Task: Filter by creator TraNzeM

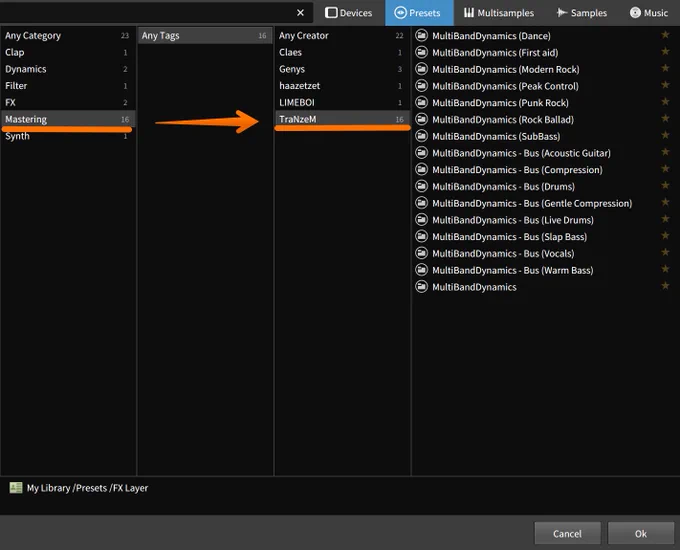Action: point(342,119)
